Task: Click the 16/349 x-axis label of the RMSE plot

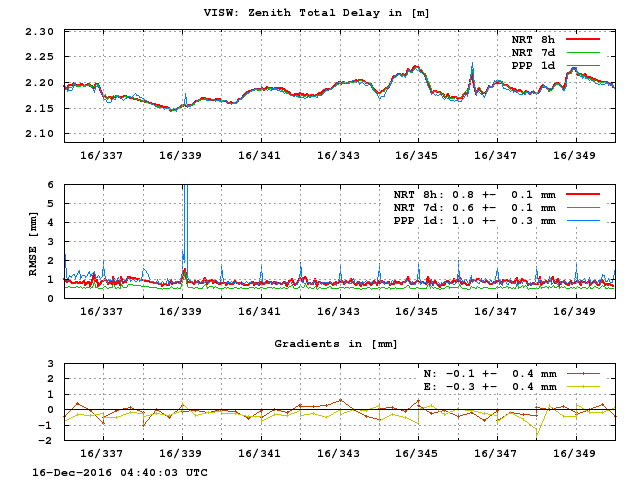Action: coord(574,311)
